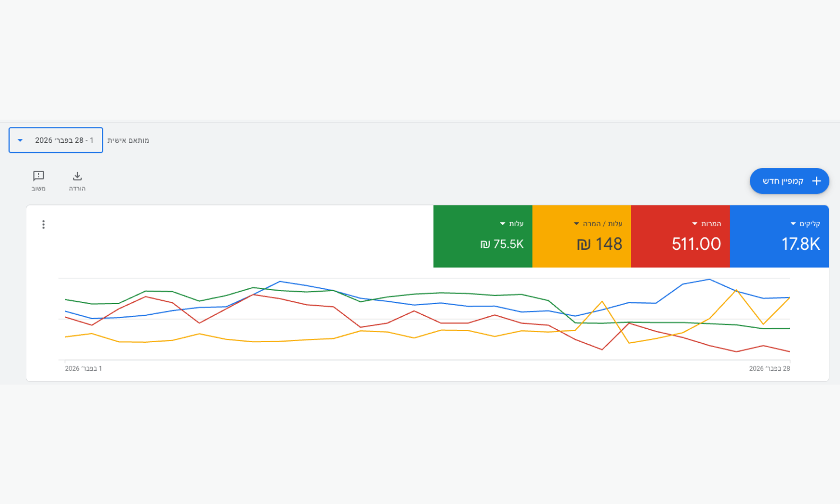
Task: Click the ₪148 cost per conversion value
Action: pos(600,244)
